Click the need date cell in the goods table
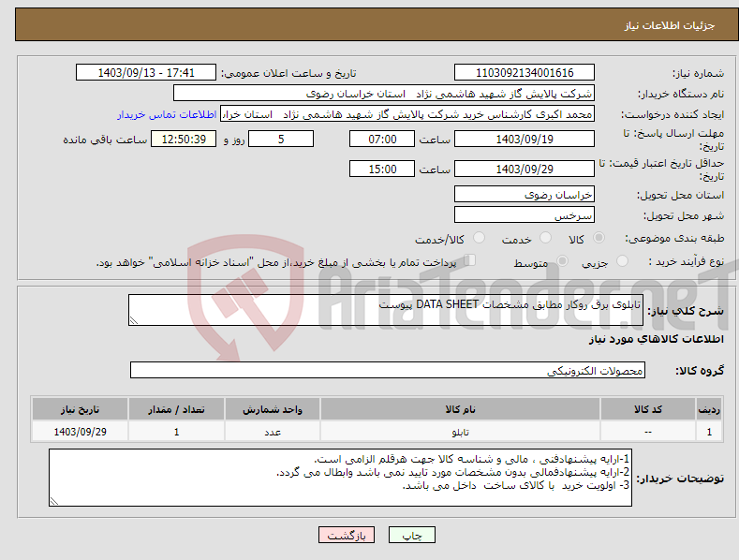Screen dimensions: 739x560 [x=80, y=432]
